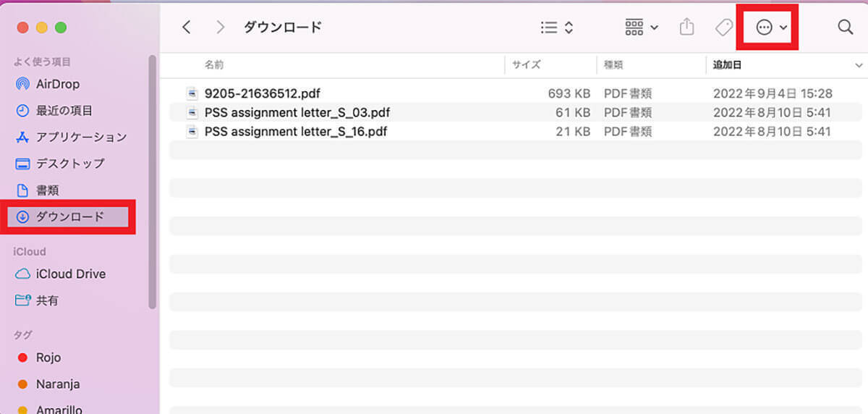Sort by the 種類 column header
The height and width of the screenshot is (414, 868).
pos(614,65)
